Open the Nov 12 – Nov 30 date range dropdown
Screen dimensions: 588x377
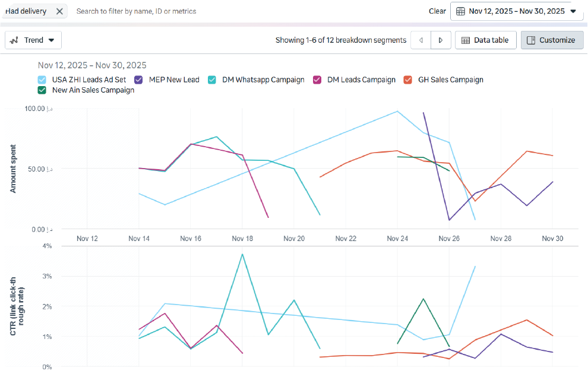[x=517, y=11]
